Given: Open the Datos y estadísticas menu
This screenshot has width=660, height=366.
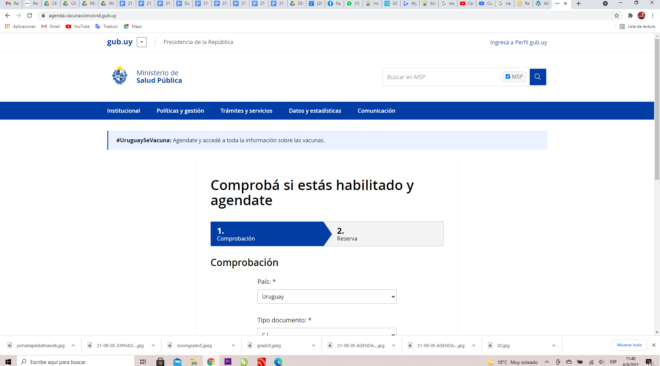Looking at the screenshot, I should (315, 111).
